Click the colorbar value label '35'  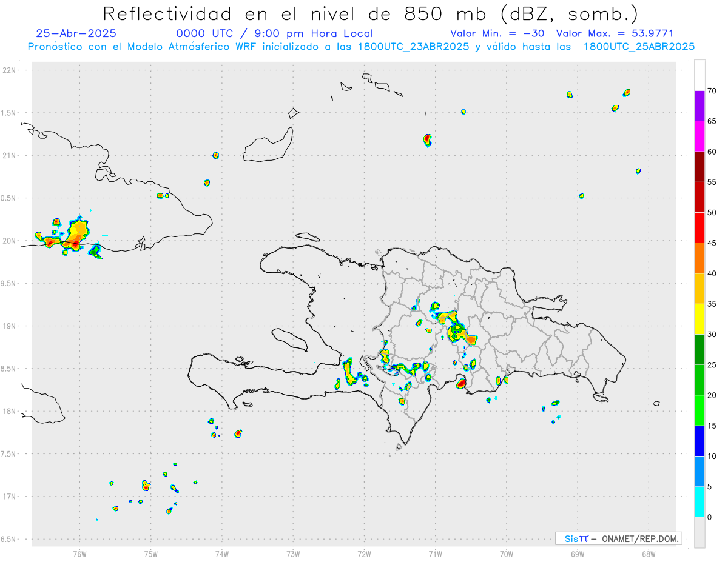(712, 304)
